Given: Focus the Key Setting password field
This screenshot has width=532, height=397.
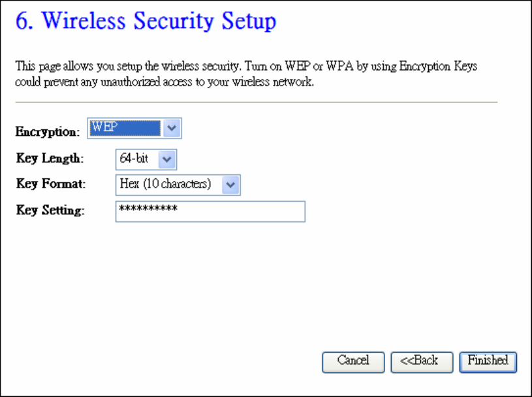Looking at the screenshot, I should click(210, 211).
